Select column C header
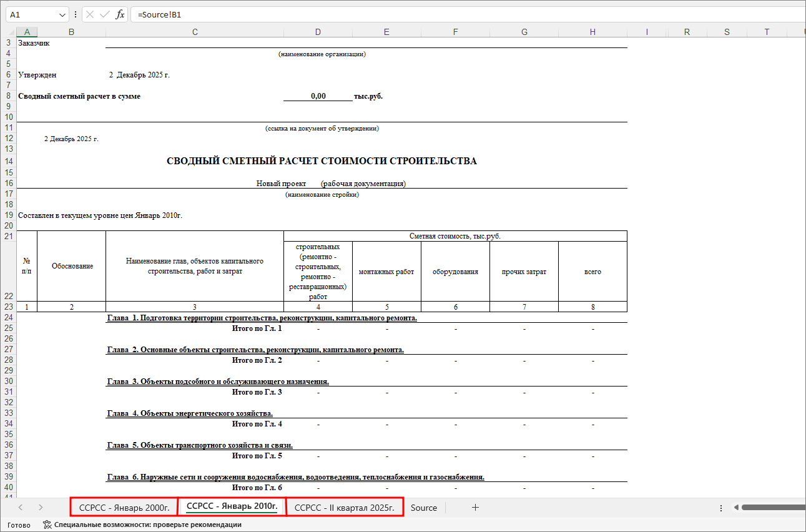 195,32
